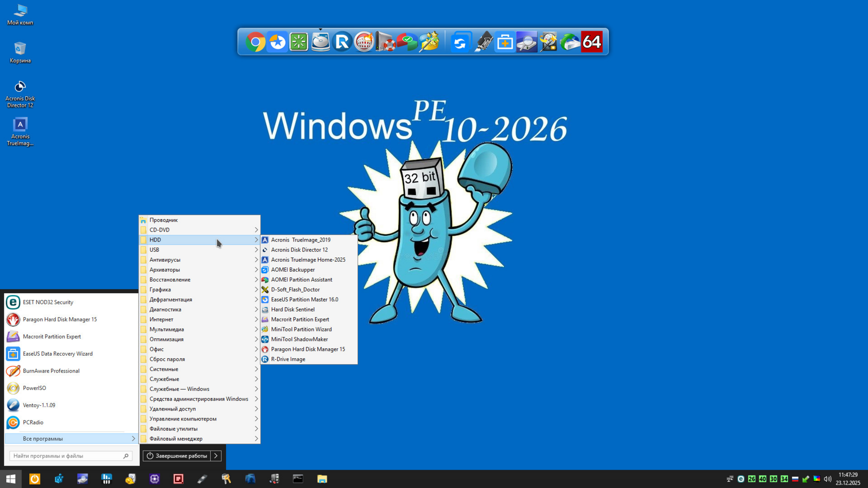This screenshot has width=868, height=488.
Task: Open Google Chrome from the top dock
Action: tap(256, 42)
